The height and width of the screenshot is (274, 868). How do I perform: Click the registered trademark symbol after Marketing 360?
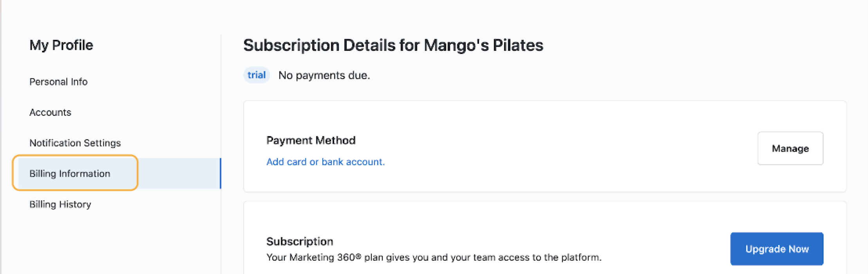358,257
